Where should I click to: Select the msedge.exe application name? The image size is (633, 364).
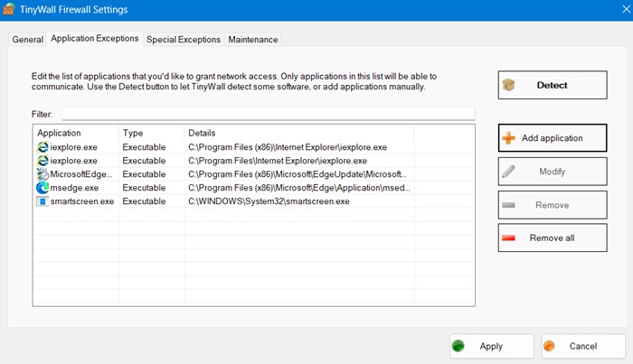pos(74,188)
